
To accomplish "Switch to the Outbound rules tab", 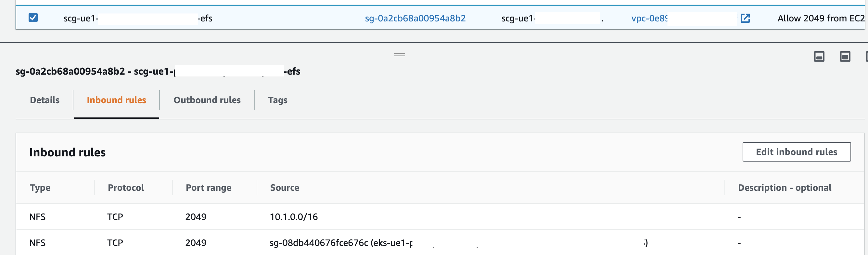I will (x=207, y=100).
